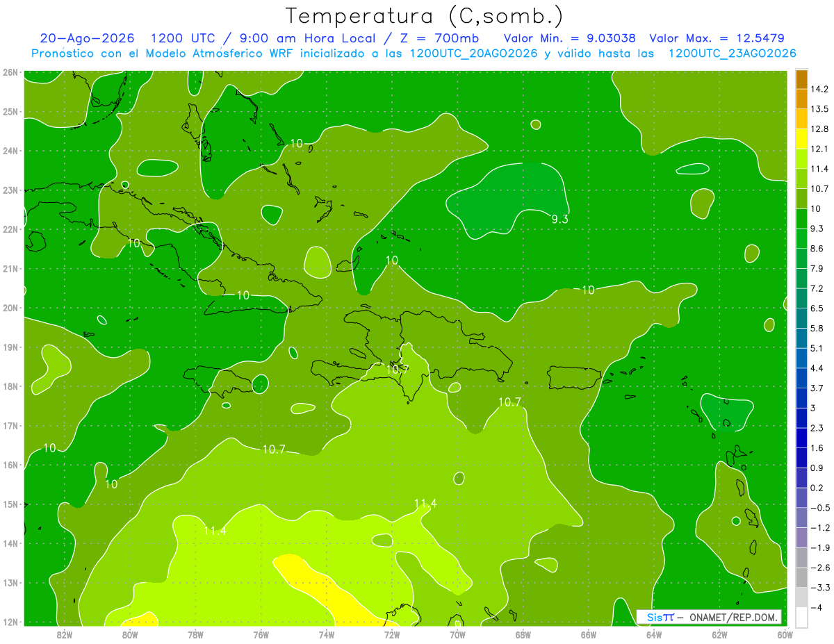Click the "17N" latitude axis label
The image size is (834, 644).
tap(10, 426)
